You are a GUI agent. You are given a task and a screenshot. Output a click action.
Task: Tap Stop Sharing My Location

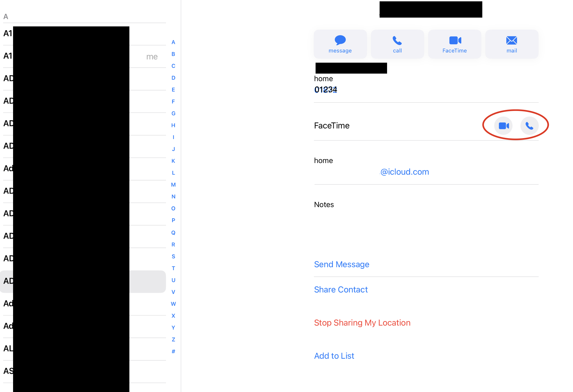(362, 323)
